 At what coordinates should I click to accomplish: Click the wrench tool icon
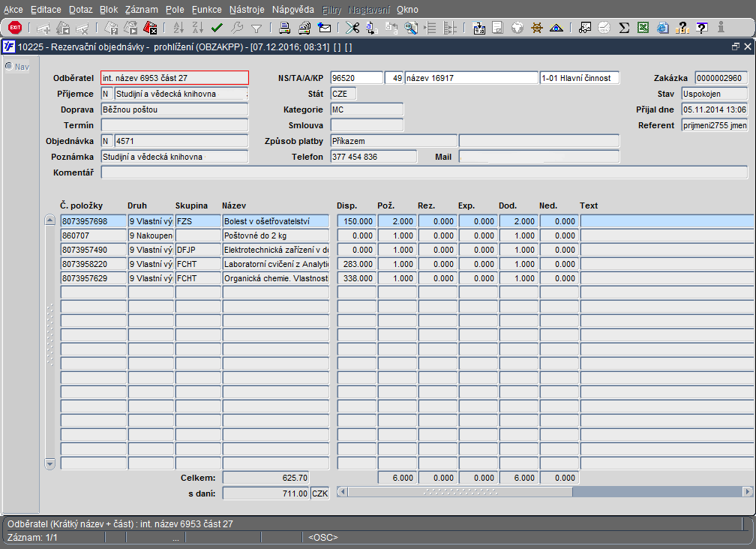click(237, 28)
